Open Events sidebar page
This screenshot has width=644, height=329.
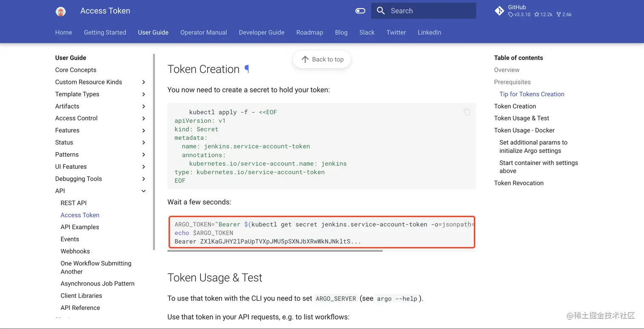tap(70, 239)
